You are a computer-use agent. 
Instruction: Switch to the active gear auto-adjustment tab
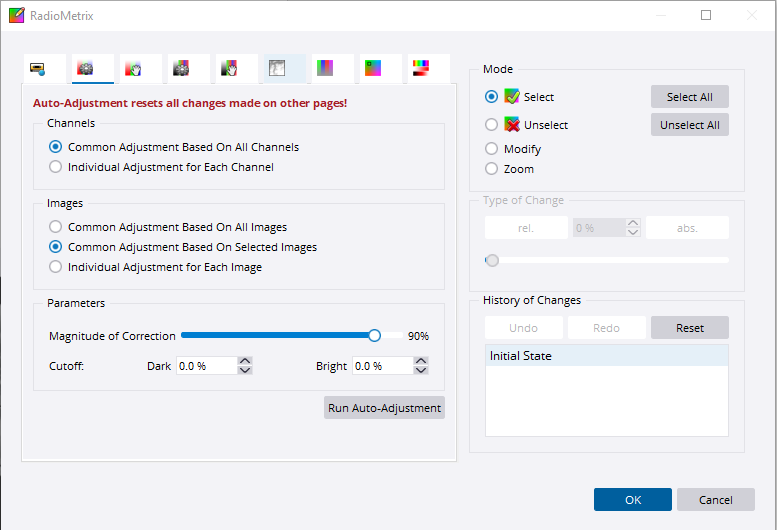click(x=86, y=68)
